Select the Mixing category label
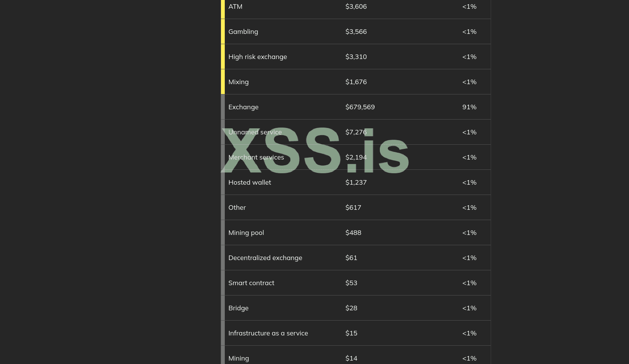This screenshot has height=364, width=629. [x=238, y=82]
